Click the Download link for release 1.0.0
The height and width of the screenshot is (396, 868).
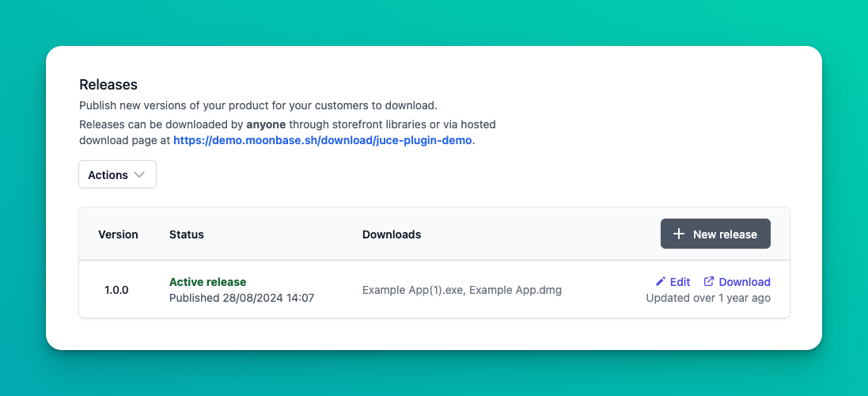tap(744, 282)
